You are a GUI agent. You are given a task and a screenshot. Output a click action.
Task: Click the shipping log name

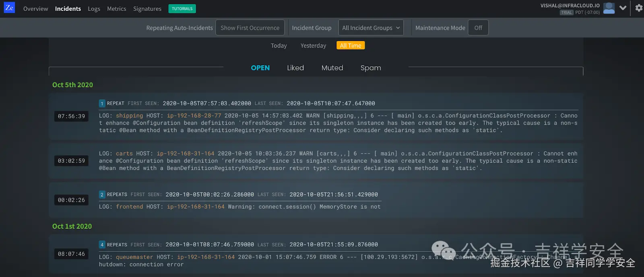coord(130,116)
